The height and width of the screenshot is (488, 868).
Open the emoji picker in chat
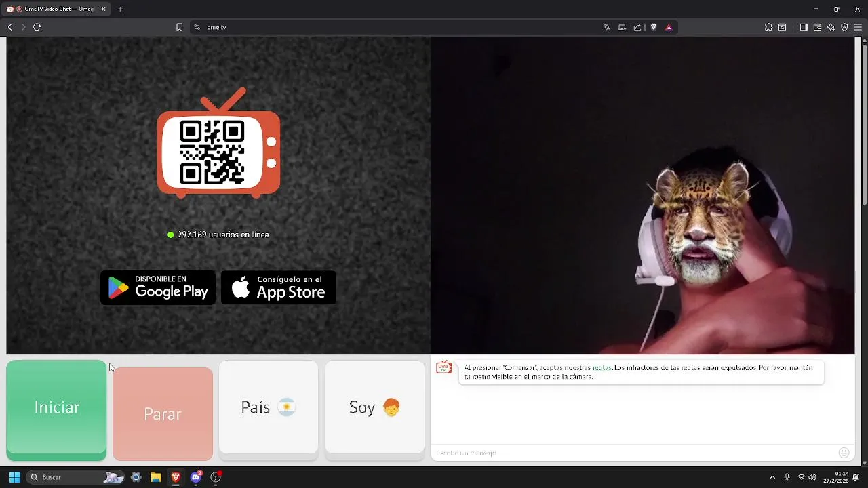click(x=844, y=453)
